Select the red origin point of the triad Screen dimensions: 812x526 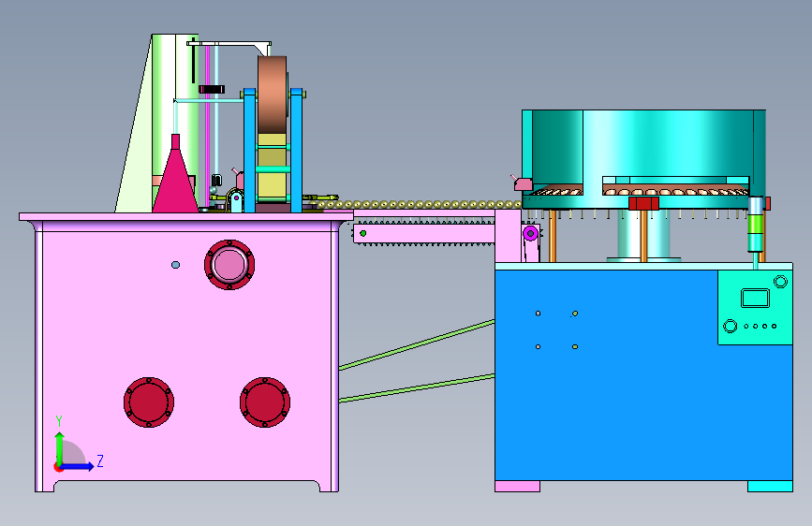(58, 467)
